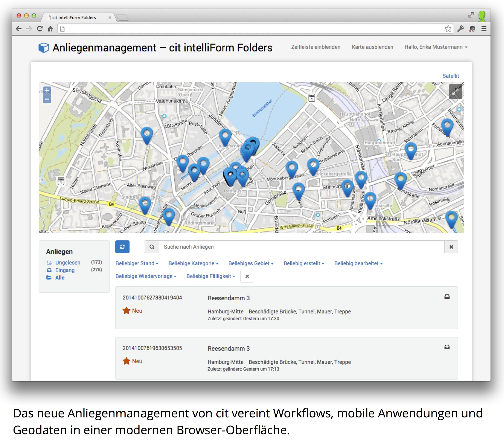
Task: Click inbox icon on first Reesendamm entry
Action: pyautogui.click(x=447, y=297)
